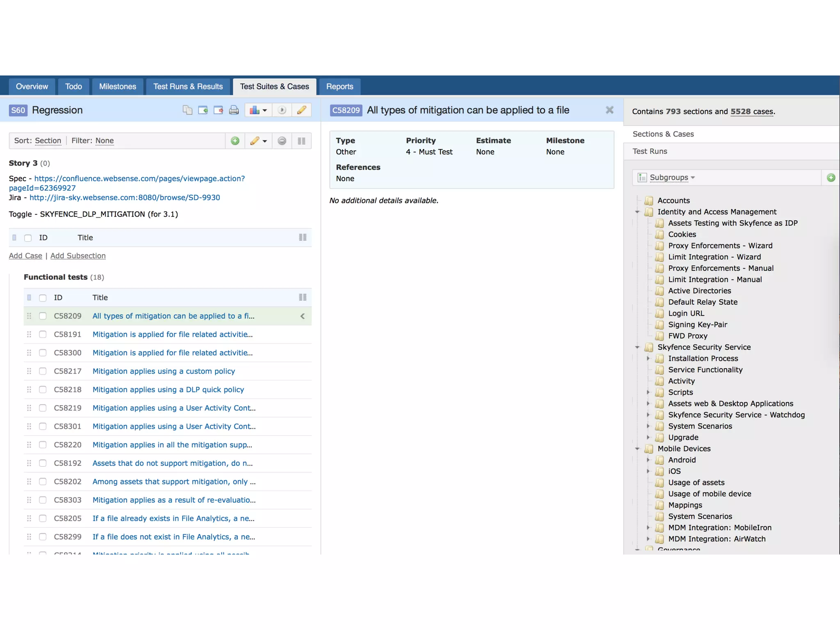Click the Add Subsection link
The width and height of the screenshot is (840, 630).
tap(78, 256)
